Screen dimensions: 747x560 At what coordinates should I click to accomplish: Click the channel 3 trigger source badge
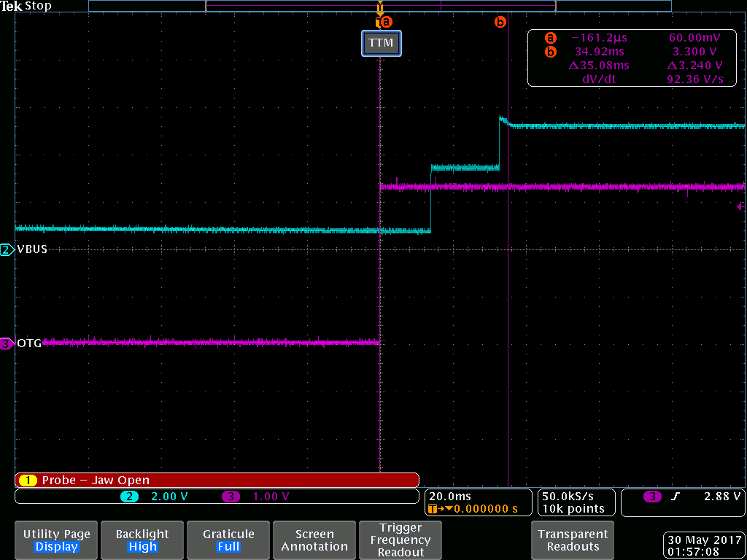(652, 496)
